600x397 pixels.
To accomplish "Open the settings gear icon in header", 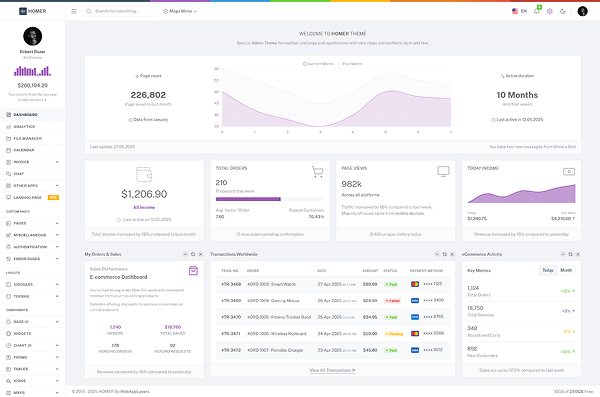I will (x=549, y=11).
